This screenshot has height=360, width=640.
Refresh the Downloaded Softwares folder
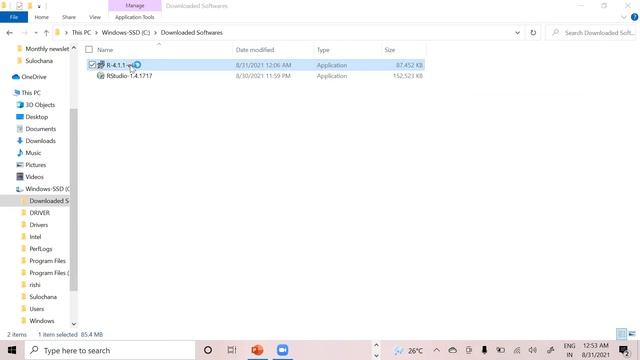point(533,33)
